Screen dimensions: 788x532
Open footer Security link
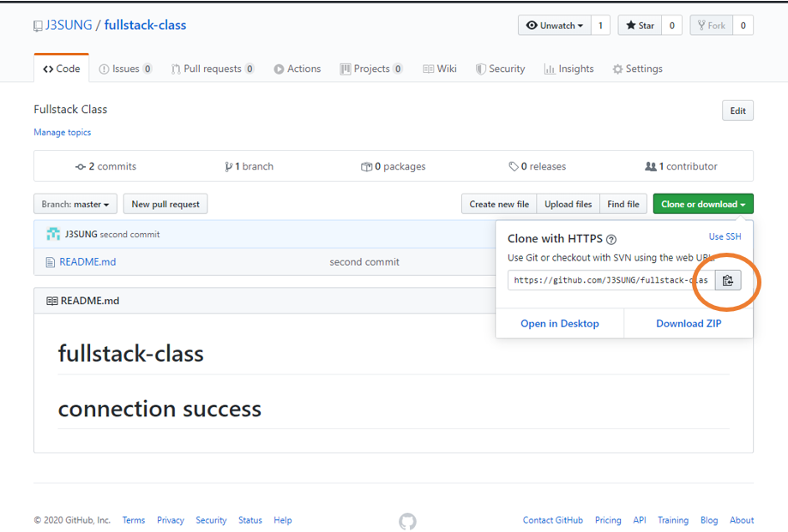[x=211, y=521]
